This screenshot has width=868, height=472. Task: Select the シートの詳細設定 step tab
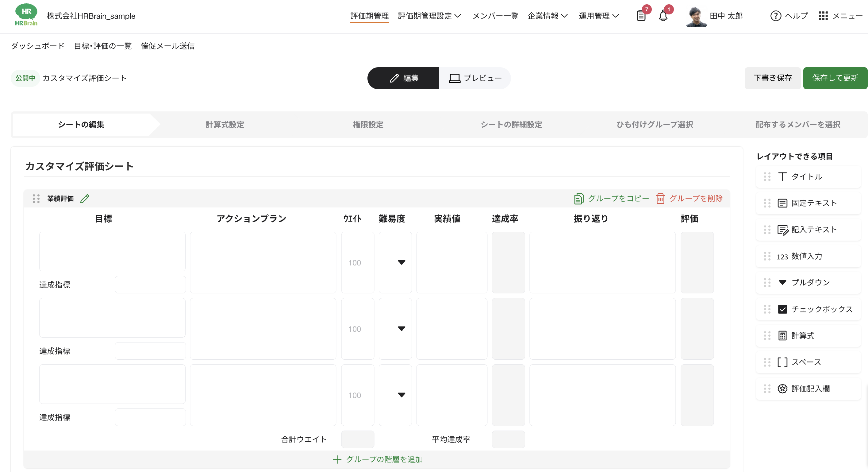tap(511, 125)
